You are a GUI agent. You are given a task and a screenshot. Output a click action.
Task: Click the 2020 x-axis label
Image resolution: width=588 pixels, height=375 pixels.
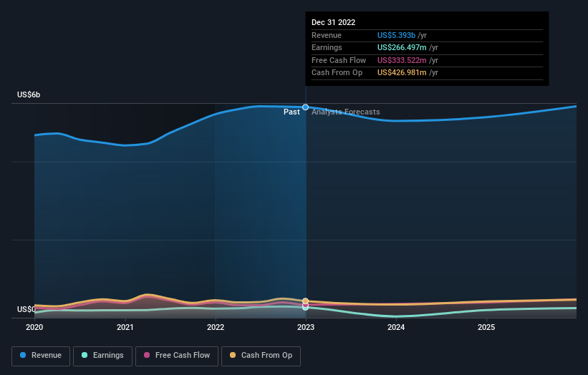[34, 328]
